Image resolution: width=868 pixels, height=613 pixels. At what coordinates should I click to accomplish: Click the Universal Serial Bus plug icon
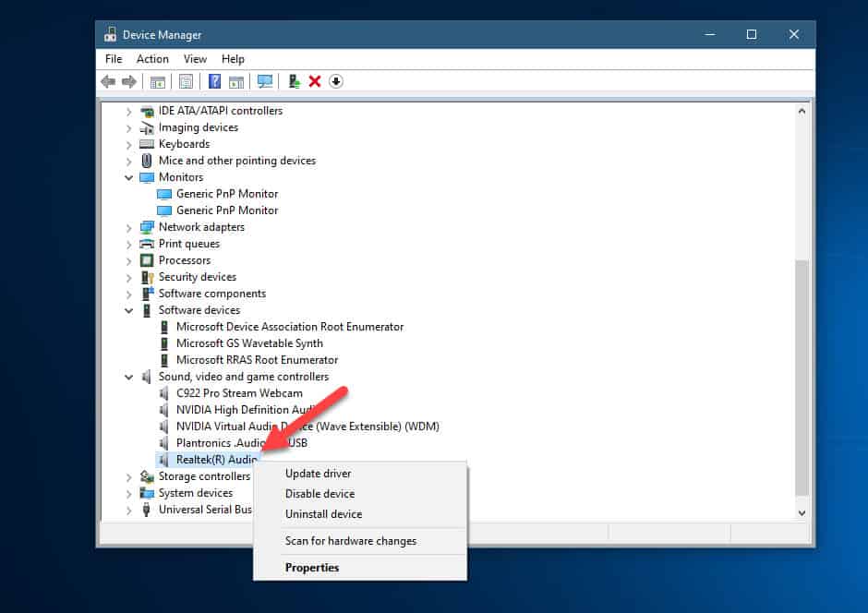(x=146, y=510)
